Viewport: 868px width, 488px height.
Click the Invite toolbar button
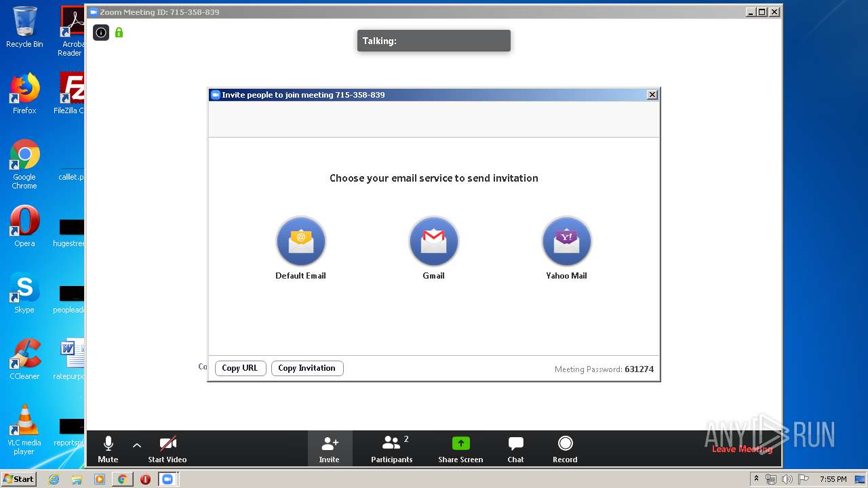click(x=330, y=449)
